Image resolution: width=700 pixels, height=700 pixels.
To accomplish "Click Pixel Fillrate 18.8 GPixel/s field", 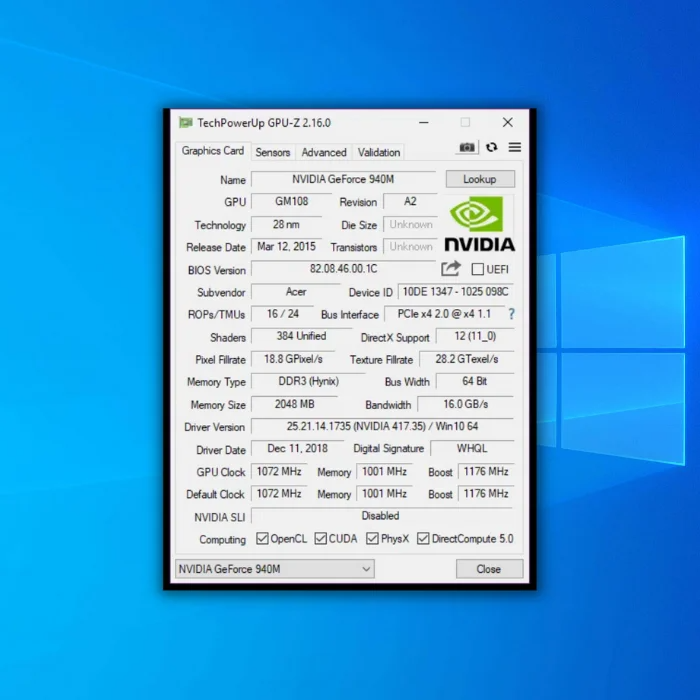I will tap(293, 359).
